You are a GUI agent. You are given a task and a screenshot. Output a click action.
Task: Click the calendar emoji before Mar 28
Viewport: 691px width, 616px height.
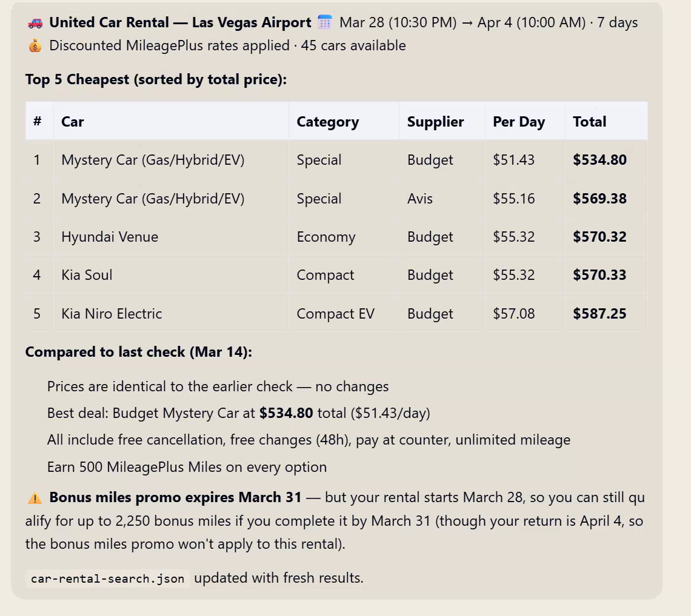pos(325,23)
